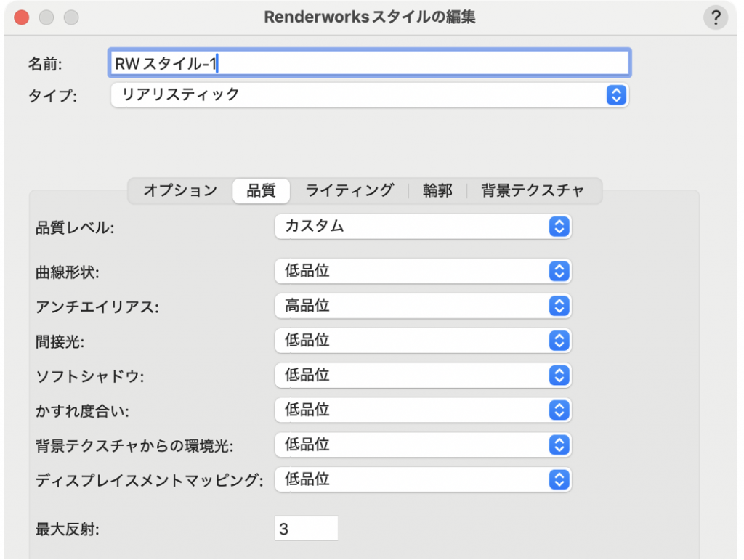
Task: Click the red close window button
Action: coord(22,17)
